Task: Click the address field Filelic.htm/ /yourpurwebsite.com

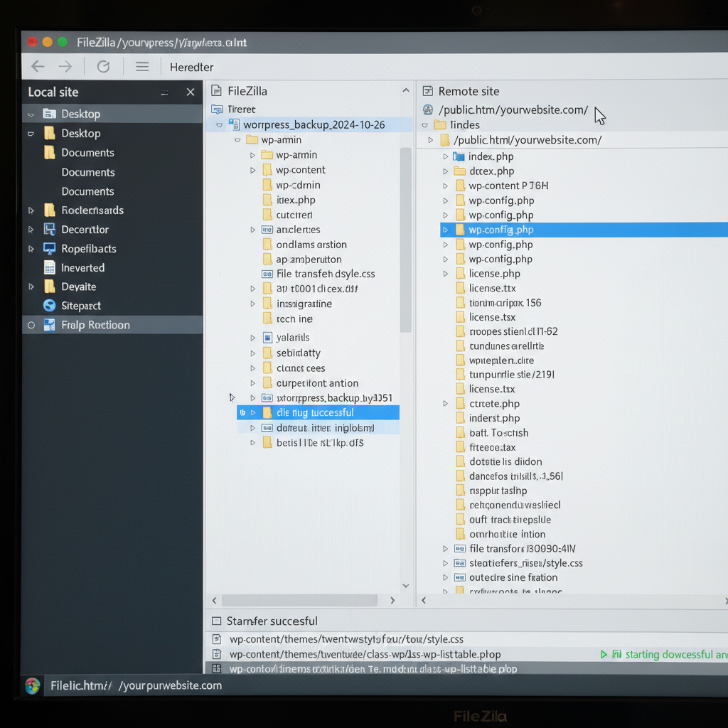Action: click(136, 686)
